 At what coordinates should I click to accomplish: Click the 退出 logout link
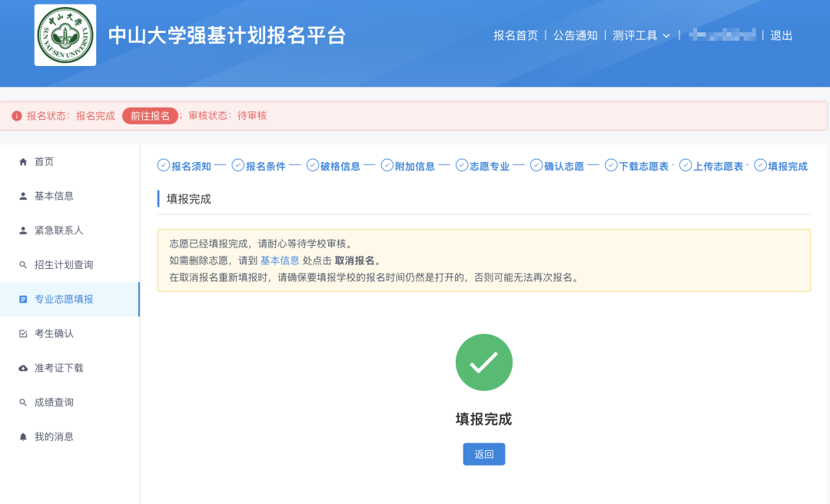point(782,35)
